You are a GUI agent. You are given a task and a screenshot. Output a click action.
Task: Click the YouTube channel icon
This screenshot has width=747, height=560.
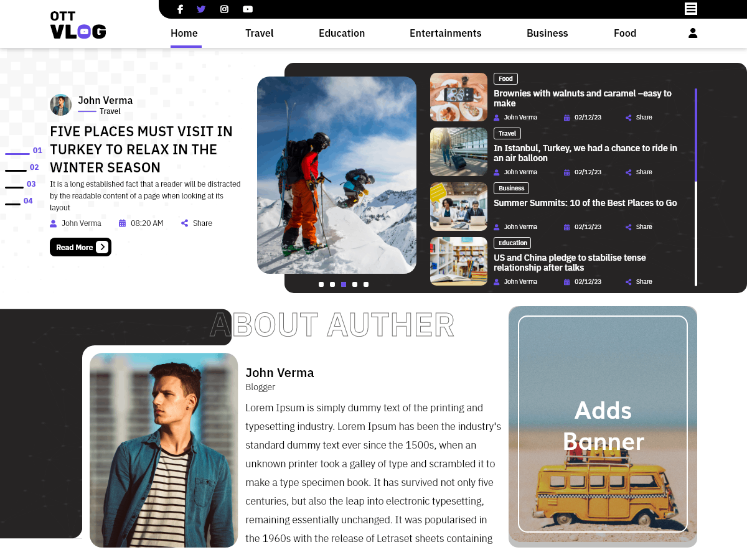pos(247,9)
